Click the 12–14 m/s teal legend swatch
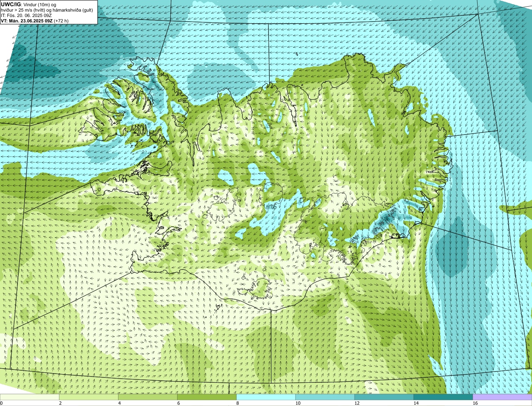 (384, 397)
